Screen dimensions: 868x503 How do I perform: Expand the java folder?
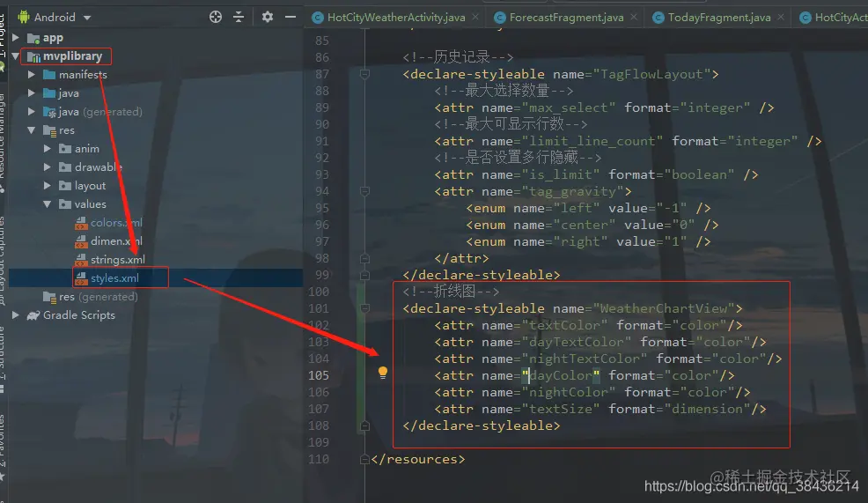(32, 93)
